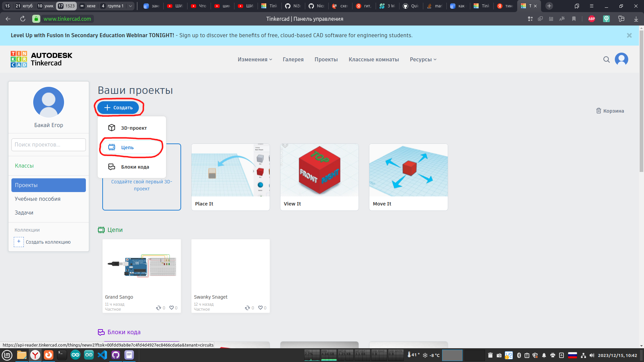Click the Russian flag keyboard layout

573,355
